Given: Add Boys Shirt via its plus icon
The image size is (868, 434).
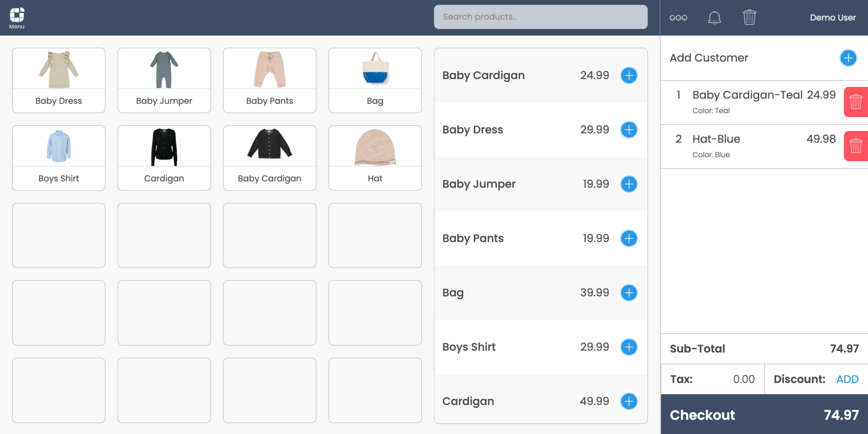Looking at the screenshot, I should (x=629, y=347).
